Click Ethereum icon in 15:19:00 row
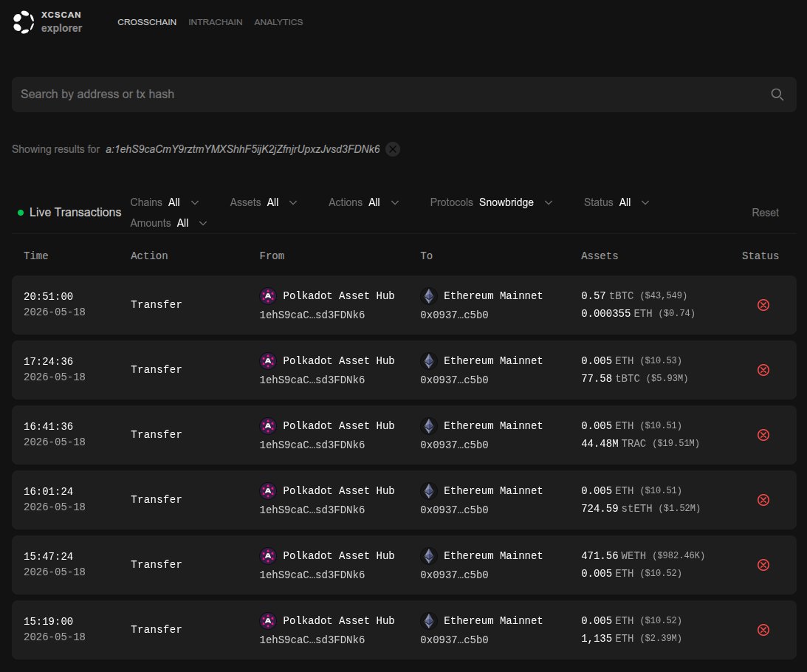The width and height of the screenshot is (807, 672). (429, 620)
